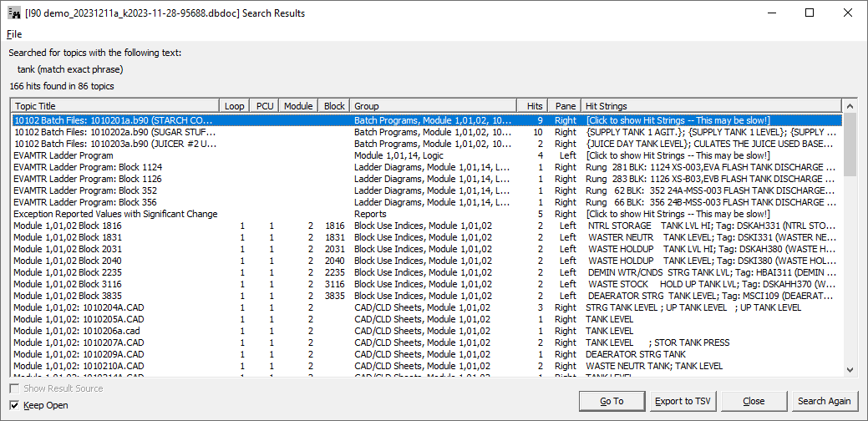Select the row 10102 Batch Files: 1010202a.b90
The height and width of the screenshot is (421, 868).
[427, 132]
